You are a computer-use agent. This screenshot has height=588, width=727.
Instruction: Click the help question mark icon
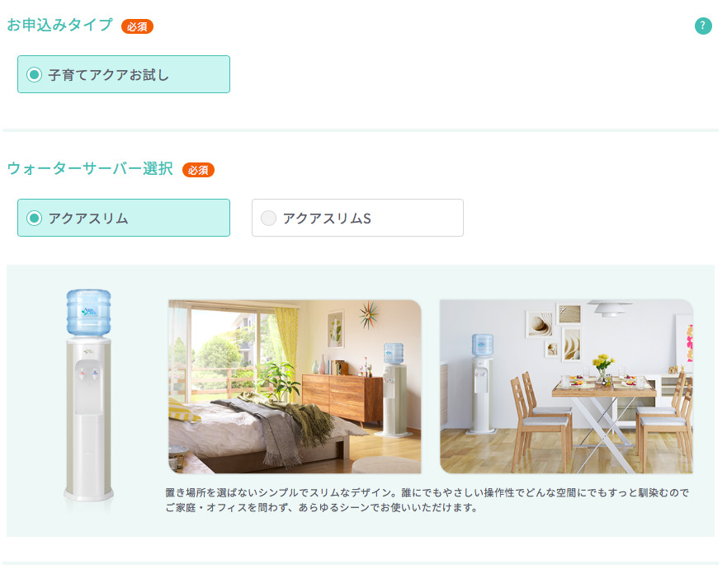click(x=703, y=26)
